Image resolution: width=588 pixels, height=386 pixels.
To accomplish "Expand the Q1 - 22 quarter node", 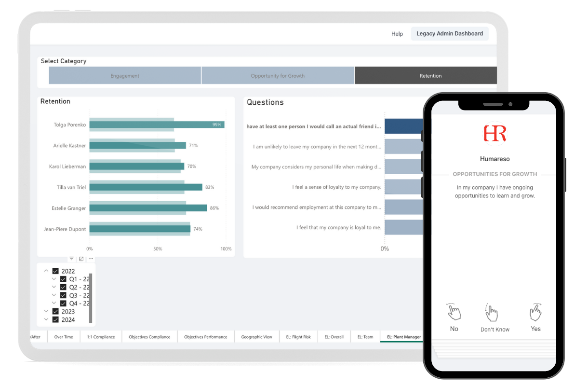I will click(54, 279).
